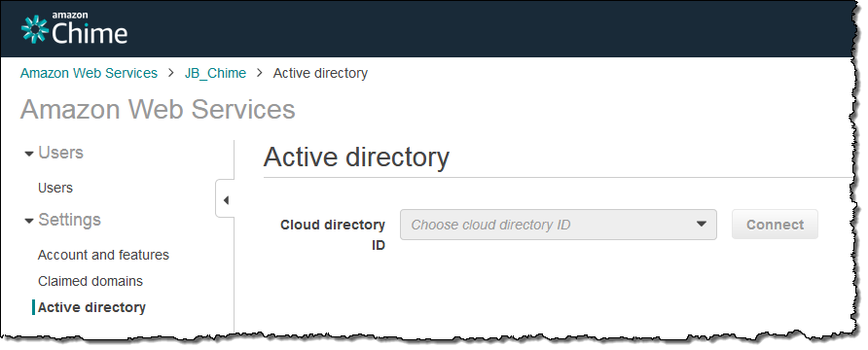
Task: Collapse the sidebar using the left arrow tab
Action: 226,199
